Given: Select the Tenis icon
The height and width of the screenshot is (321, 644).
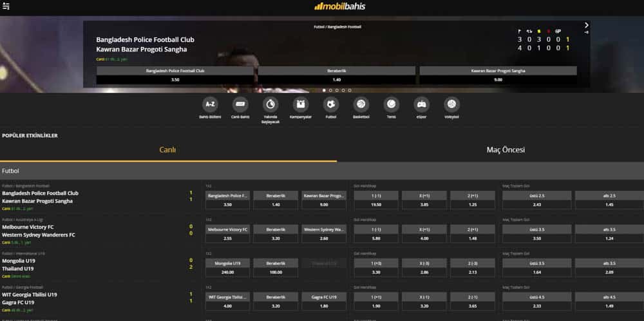Looking at the screenshot, I should click(x=392, y=104).
